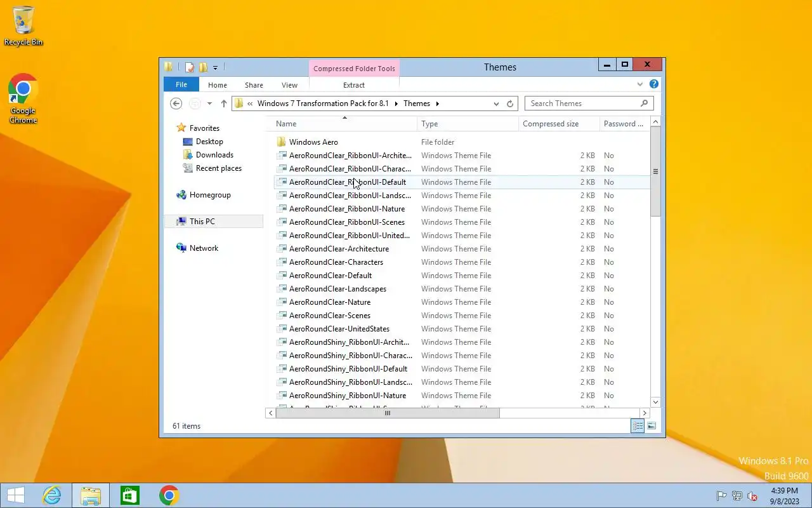Click the vertical scrollbar thumb
Image resolution: width=812 pixels, height=508 pixels.
click(656, 171)
